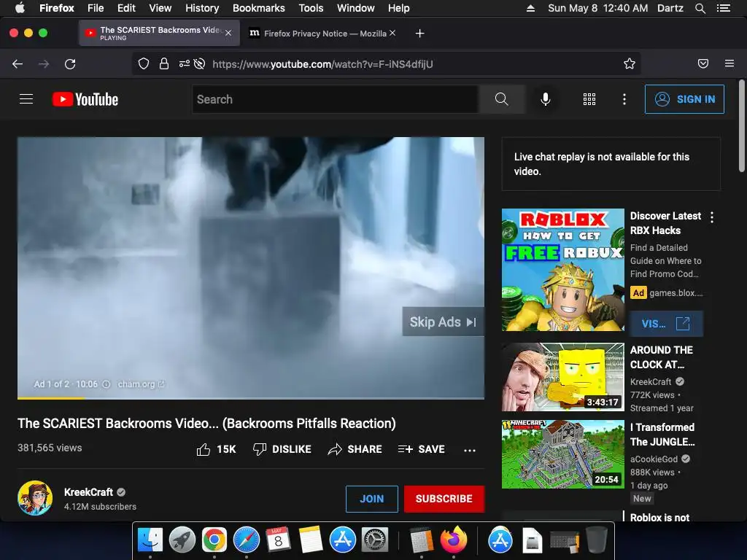Image resolution: width=747 pixels, height=560 pixels.
Task: Open the YouTube apps grid icon
Action: tap(589, 99)
